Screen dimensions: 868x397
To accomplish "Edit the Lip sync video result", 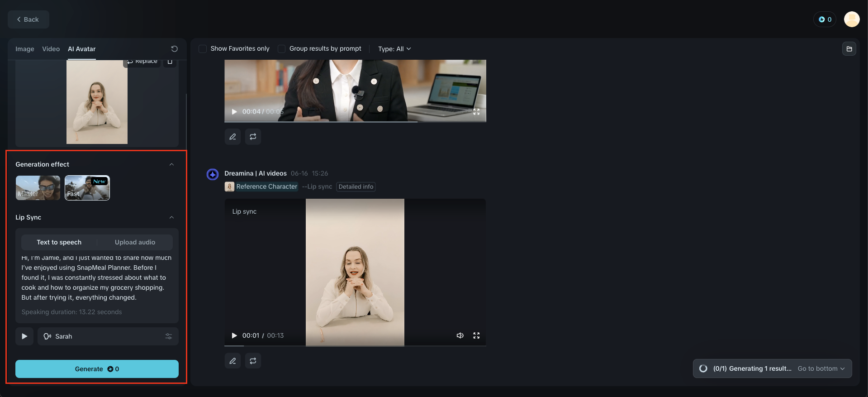I will [232, 361].
